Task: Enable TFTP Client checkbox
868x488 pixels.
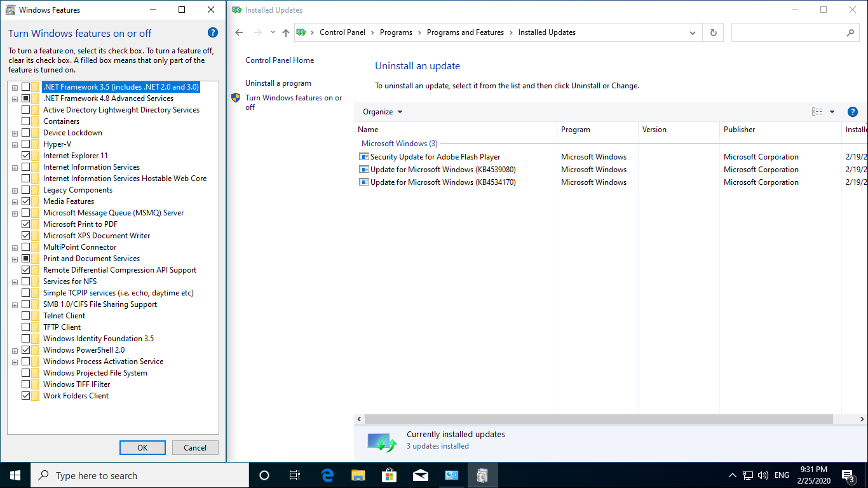Action: (25, 327)
